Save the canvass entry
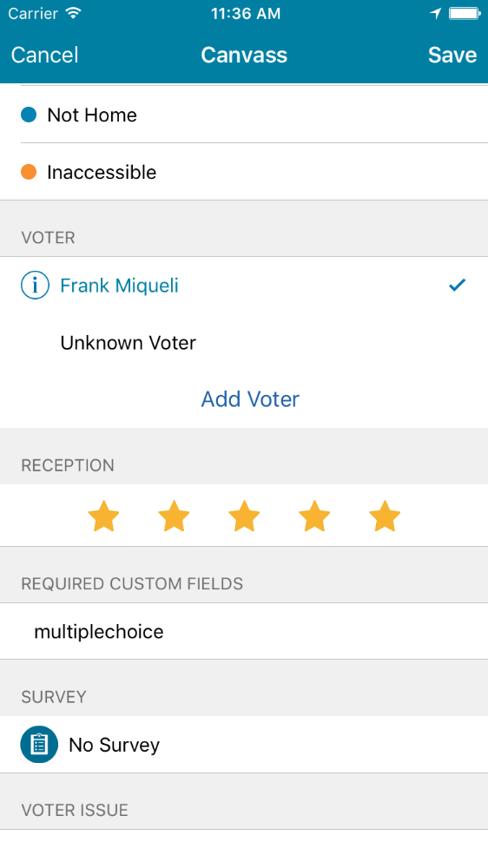This screenshot has height=868, width=488. click(x=452, y=55)
